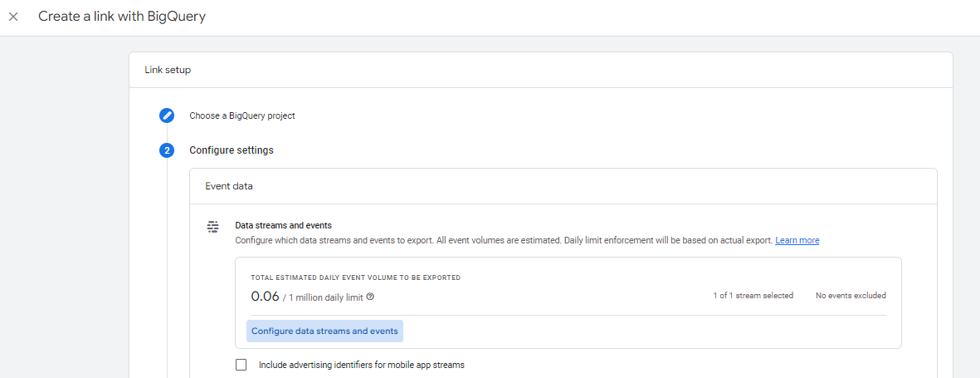Click the pencil edit icon for step one
Viewport: 980px width, 378px height.
pyautogui.click(x=167, y=115)
